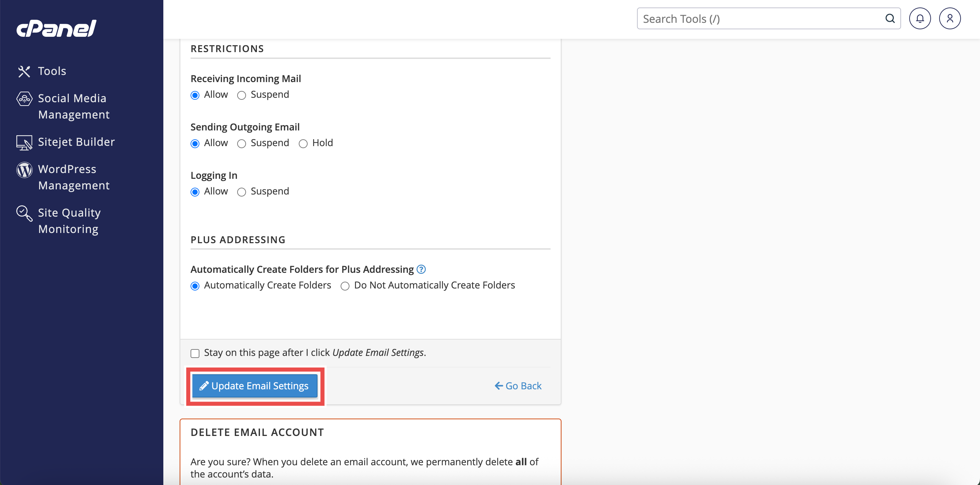Open the Site Quality Monitoring icon
This screenshot has width=980, height=485.
tap(24, 213)
